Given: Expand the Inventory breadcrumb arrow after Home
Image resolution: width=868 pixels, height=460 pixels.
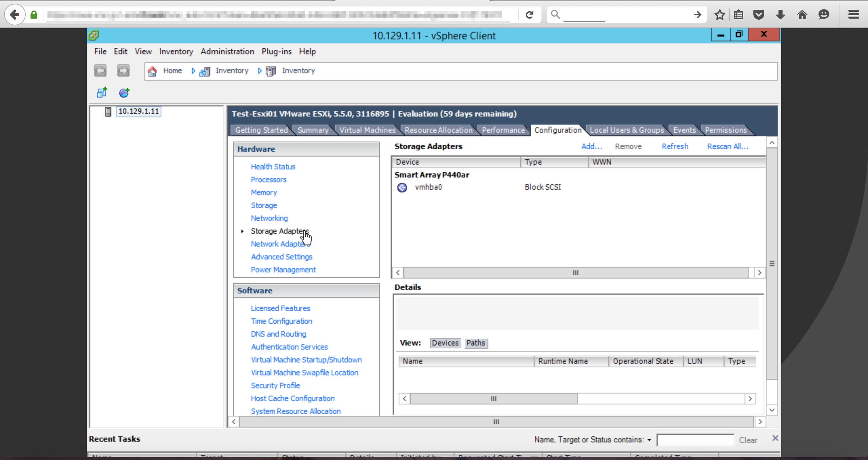Looking at the screenshot, I should [193, 70].
